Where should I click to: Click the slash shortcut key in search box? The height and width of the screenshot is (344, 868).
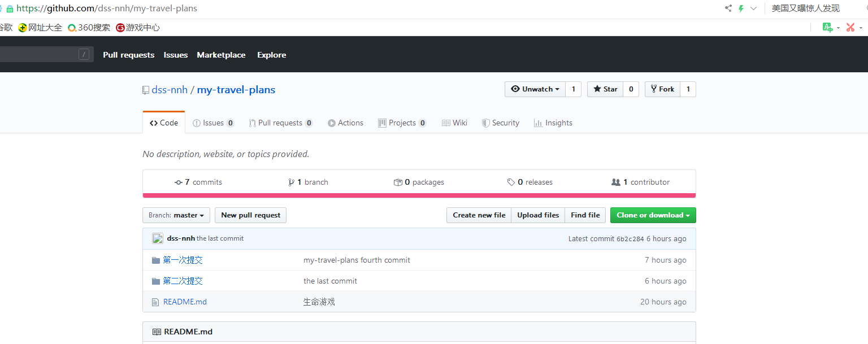pos(84,54)
